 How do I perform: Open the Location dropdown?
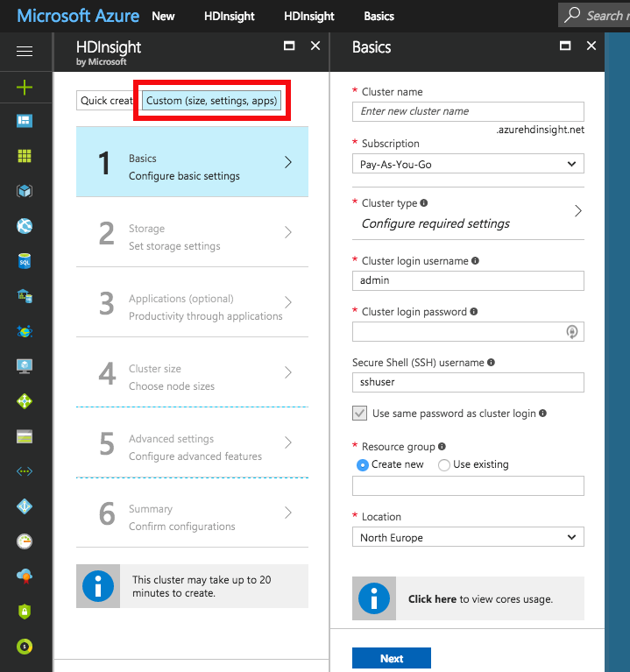468,537
